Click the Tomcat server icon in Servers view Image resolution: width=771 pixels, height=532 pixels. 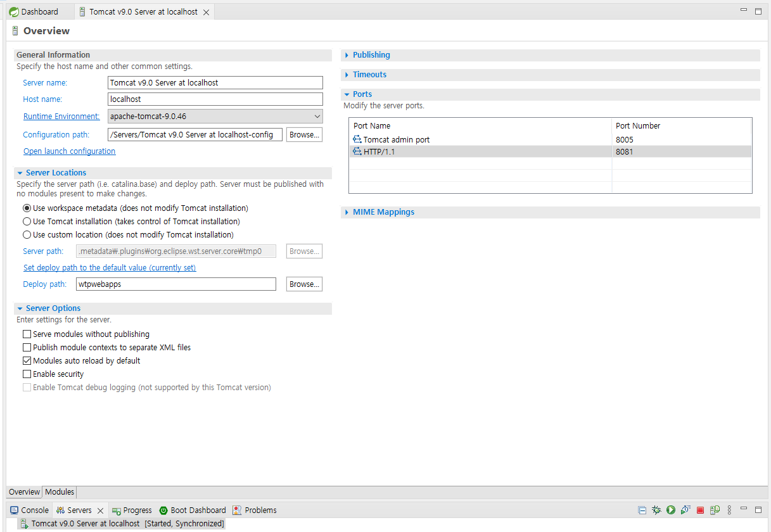point(24,524)
